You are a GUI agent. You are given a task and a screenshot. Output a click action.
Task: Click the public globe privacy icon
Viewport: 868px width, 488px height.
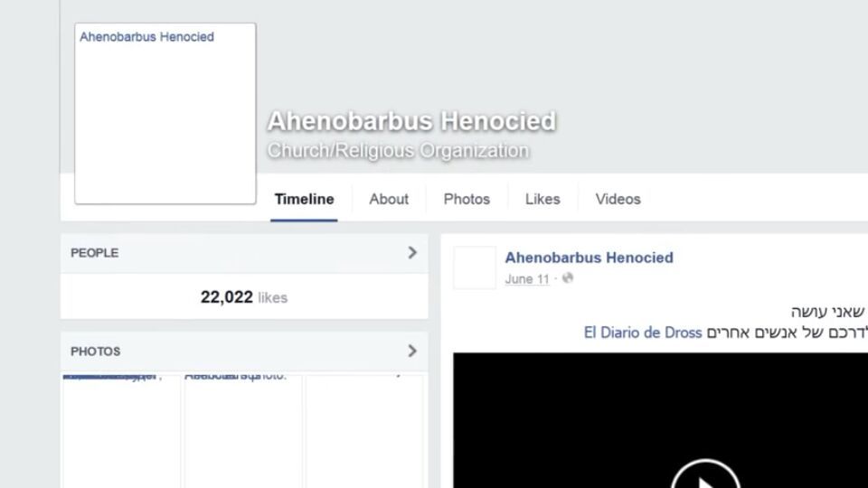pyautogui.click(x=568, y=278)
